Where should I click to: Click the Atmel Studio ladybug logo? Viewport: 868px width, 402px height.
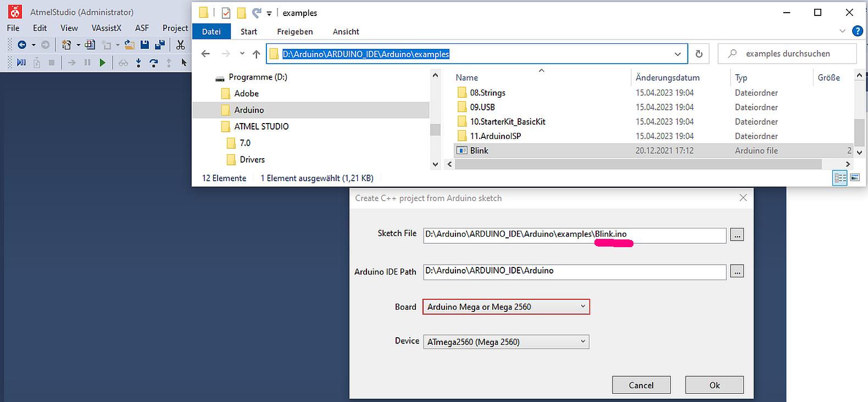(x=15, y=12)
